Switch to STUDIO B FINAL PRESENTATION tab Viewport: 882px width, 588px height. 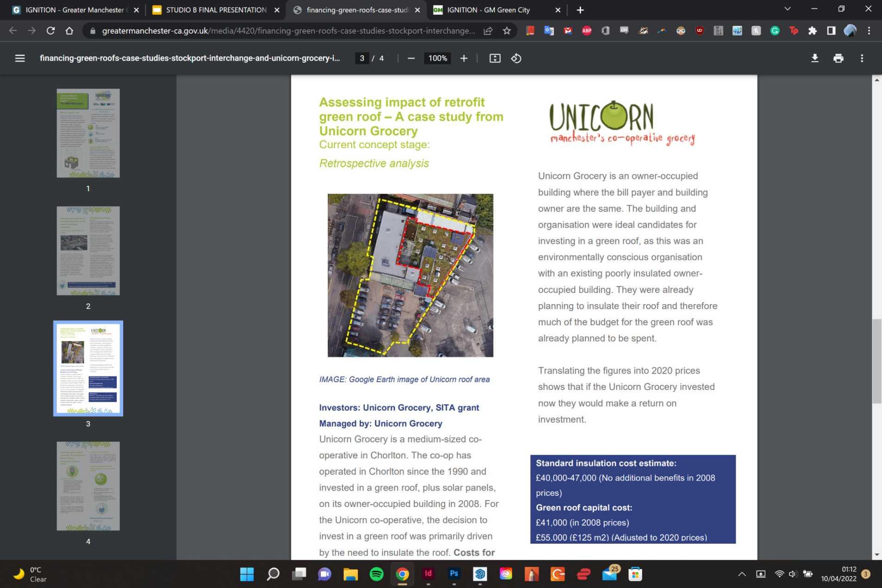[x=216, y=10]
